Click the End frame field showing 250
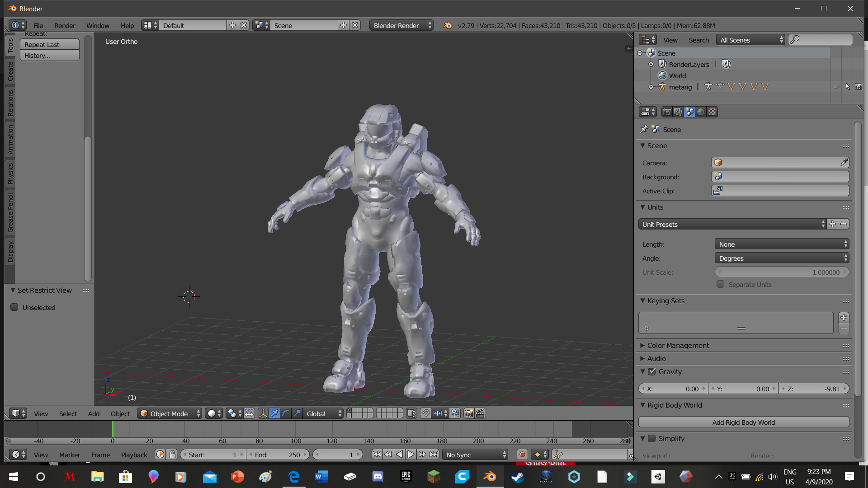The width and height of the screenshot is (868, 488). pos(278,455)
